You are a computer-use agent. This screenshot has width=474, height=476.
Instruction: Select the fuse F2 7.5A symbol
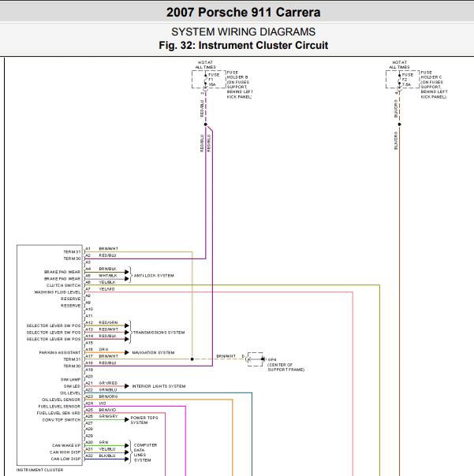pyautogui.click(x=403, y=80)
